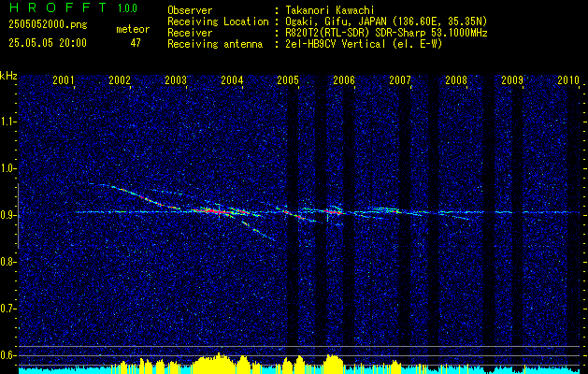Click the 1.1 kHz frequency label
Screen dimensions: 588x374
pyautogui.click(x=7, y=122)
